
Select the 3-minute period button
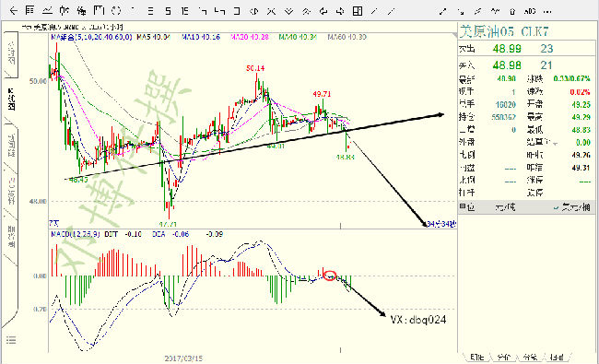coord(151,11)
